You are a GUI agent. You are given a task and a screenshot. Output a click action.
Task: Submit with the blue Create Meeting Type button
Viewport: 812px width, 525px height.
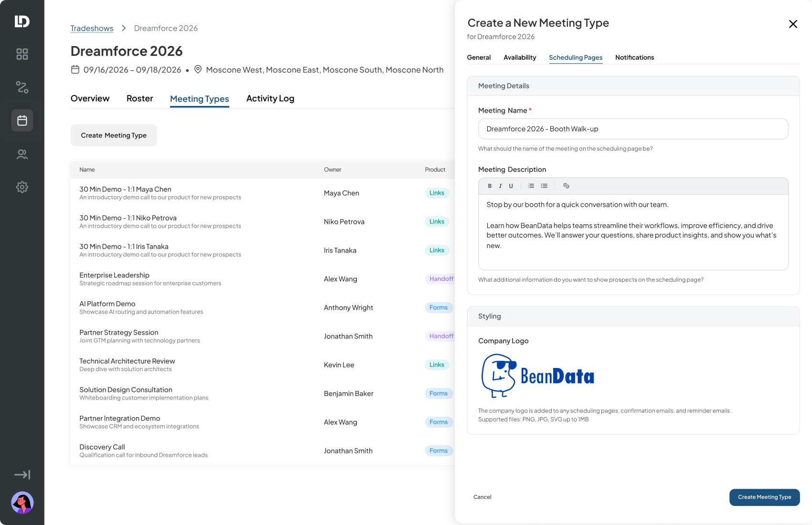click(x=764, y=497)
